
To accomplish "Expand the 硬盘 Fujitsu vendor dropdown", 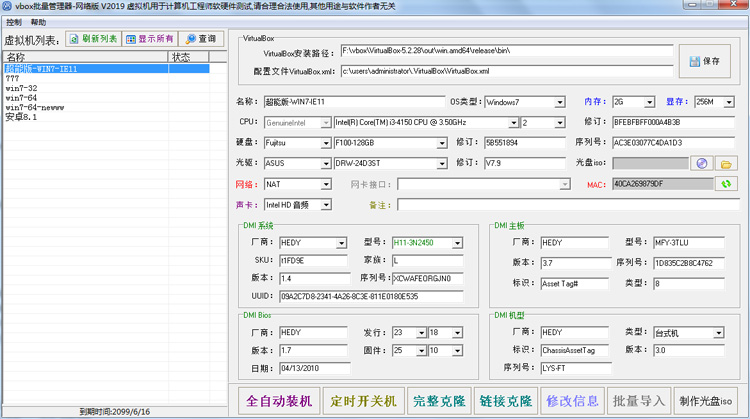I will pyautogui.click(x=326, y=143).
